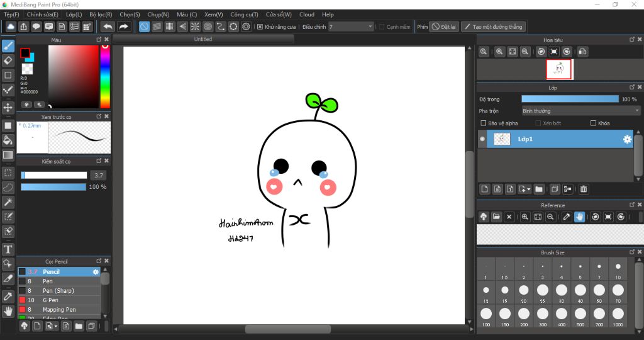The image size is (644, 340).
Task: Choose the Text tool
Action: coord(8,249)
